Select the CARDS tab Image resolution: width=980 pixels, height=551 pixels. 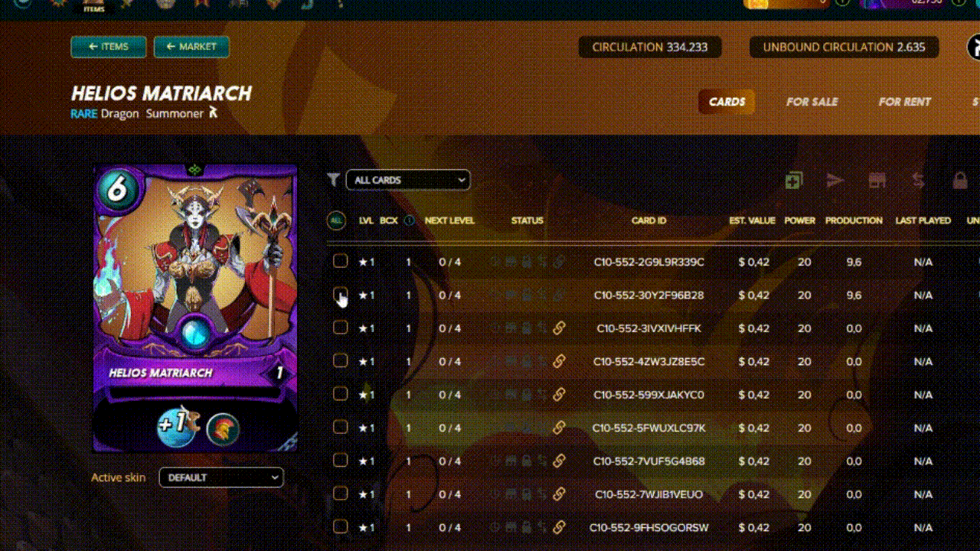[727, 102]
